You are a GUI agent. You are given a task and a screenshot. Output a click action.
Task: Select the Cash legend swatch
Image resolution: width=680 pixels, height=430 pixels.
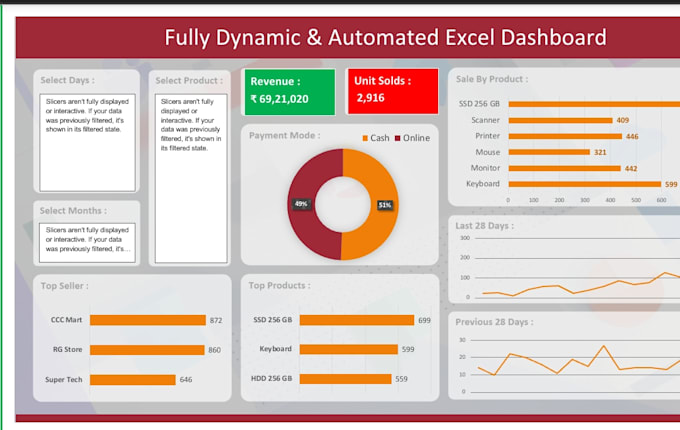tap(365, 138)
